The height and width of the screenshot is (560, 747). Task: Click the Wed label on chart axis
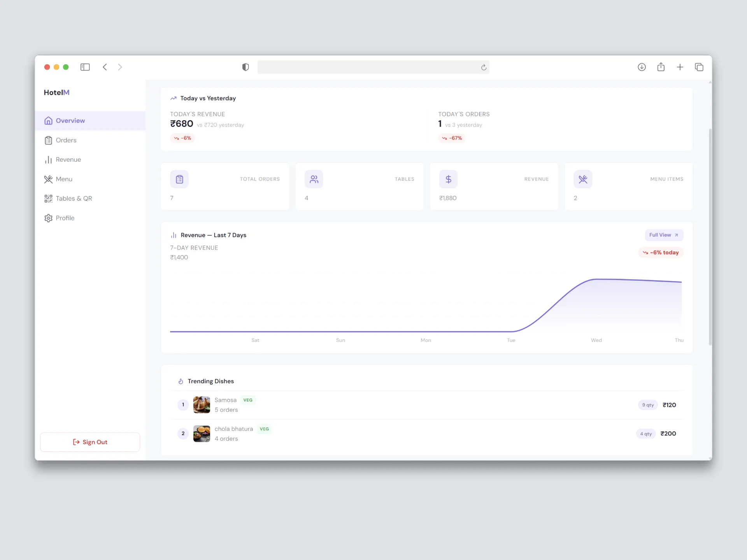pos(596,340)
